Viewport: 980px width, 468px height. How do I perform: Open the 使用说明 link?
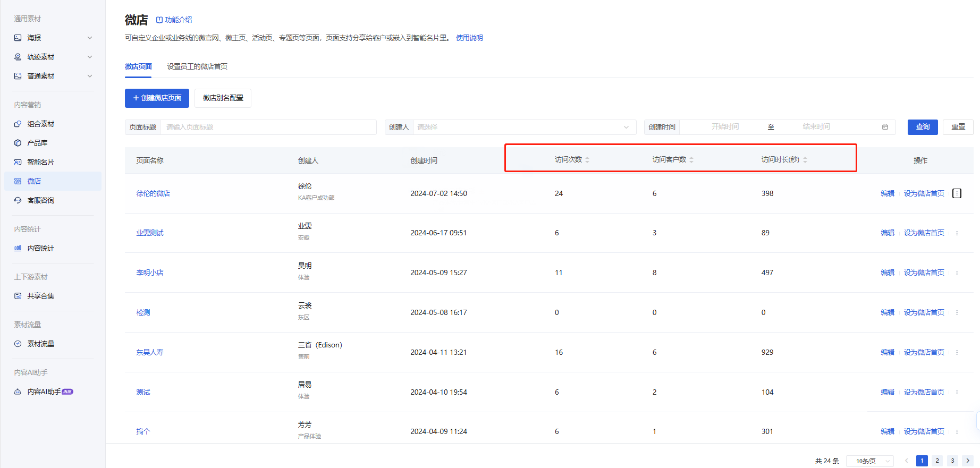pos(469,38)
